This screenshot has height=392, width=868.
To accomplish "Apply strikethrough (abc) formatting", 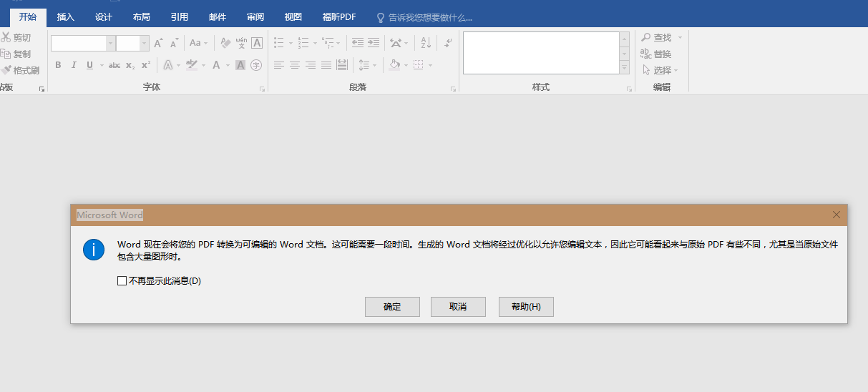I will 114,65.
